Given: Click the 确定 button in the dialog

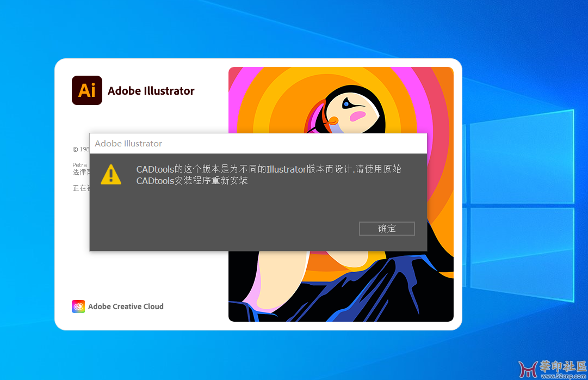Looking at the screenshot, I should pyautogui.click(x=387, y=229).
